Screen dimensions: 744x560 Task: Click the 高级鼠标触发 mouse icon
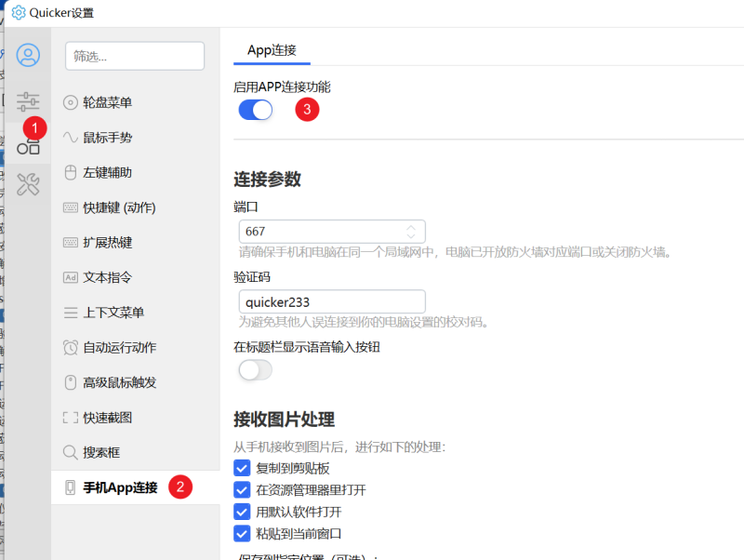pos(71,382)
